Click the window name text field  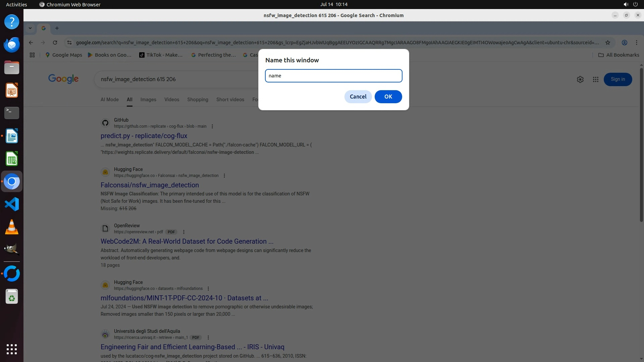[x=333, y=76]
